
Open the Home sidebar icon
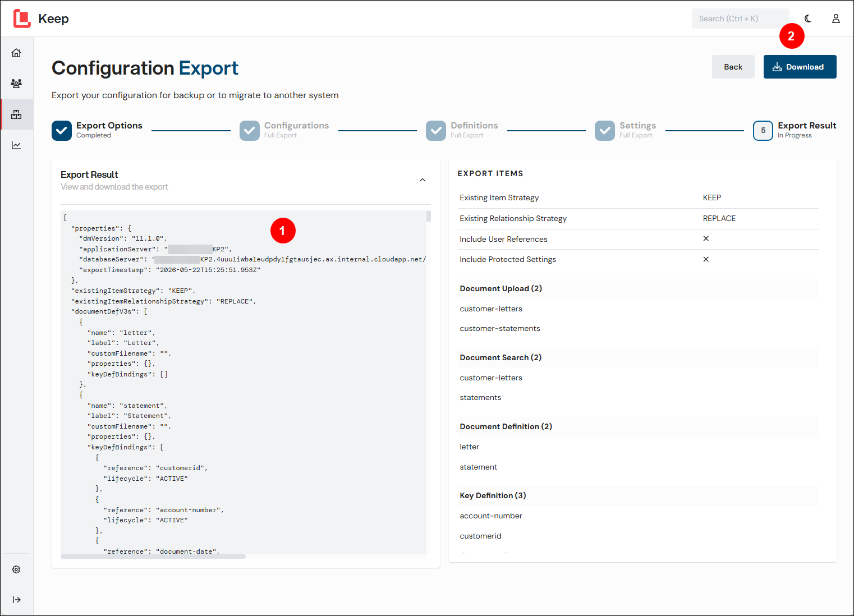[x=16, y=53]
